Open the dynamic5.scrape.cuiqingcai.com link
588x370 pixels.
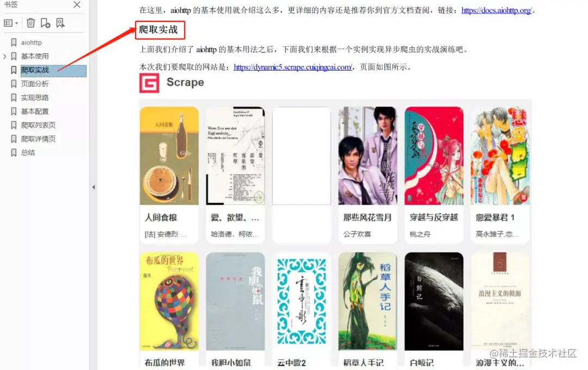292,67
